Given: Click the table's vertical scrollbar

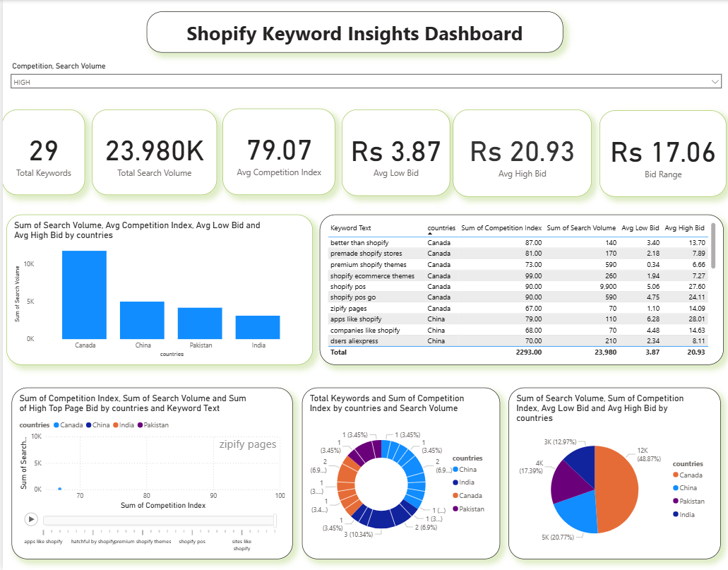Looking at the screenshot, I should (x=712, y=244).
